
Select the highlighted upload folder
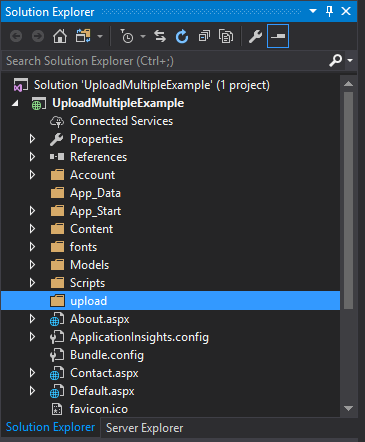pos(170,301)
